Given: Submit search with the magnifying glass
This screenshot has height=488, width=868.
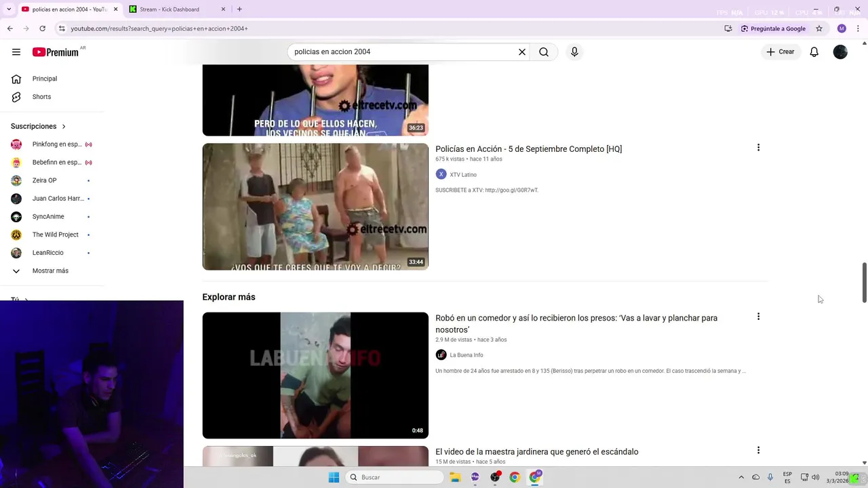Looking at the screenshot, I should 544,52.
